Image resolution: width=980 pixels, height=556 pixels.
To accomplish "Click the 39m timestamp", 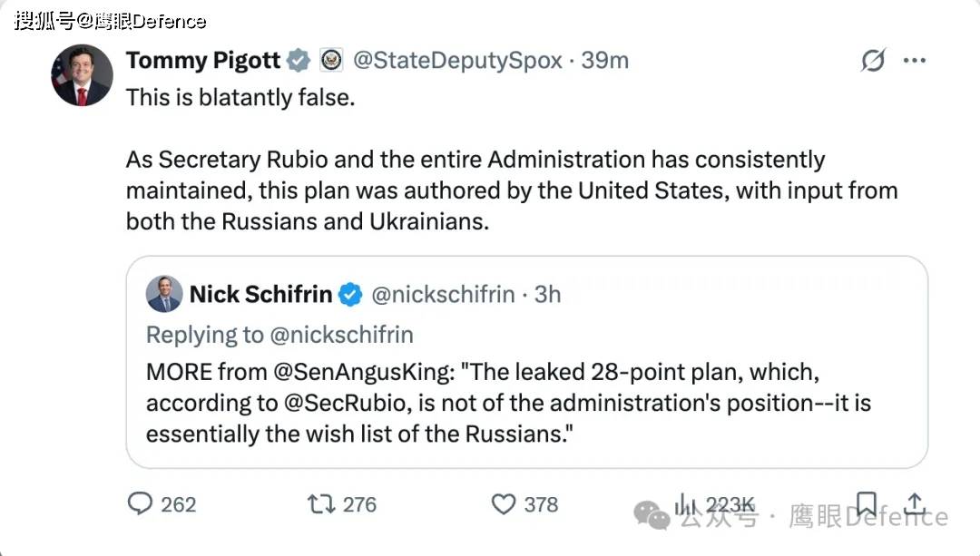I will pyautogui.click(x=605, y=61).
